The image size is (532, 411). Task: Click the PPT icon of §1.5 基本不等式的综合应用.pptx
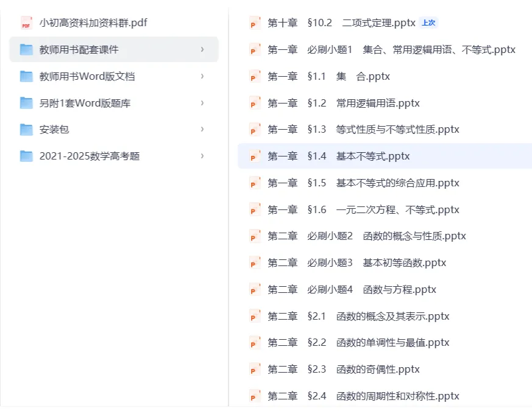pyautogui.click(x=255, y=183)
